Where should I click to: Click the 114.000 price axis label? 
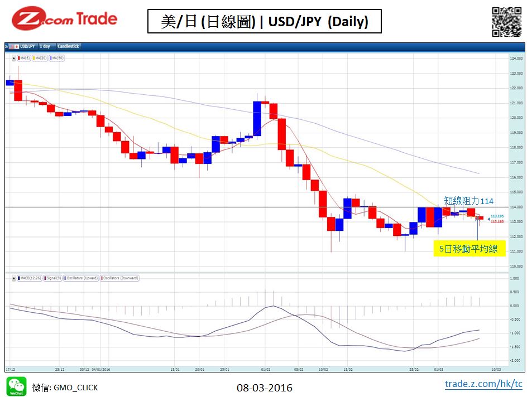tap(516, 207)
